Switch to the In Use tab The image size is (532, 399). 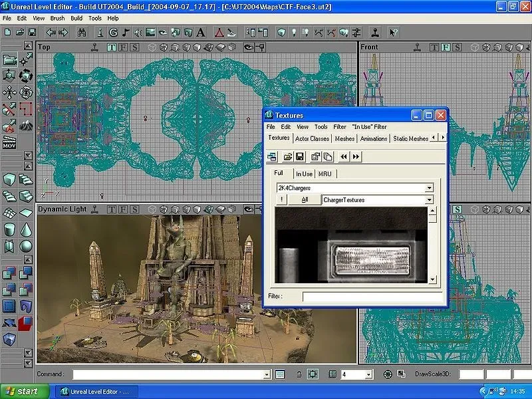tap(303, 174)
